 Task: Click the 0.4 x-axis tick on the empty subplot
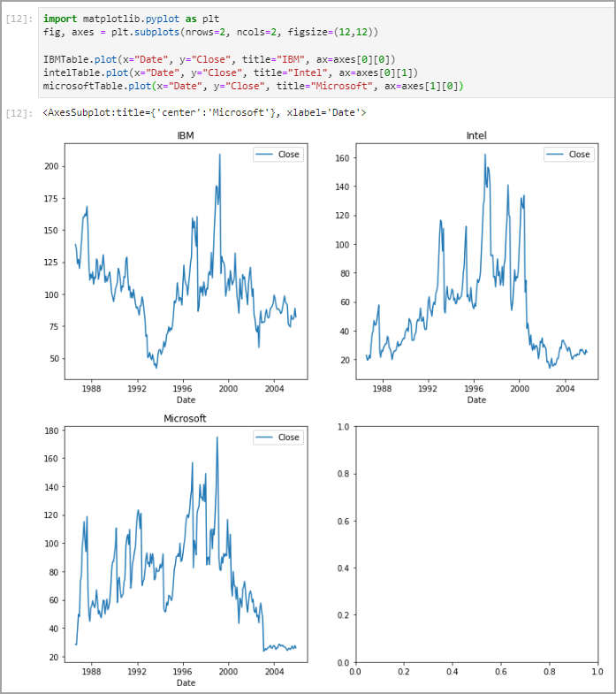pos(452,671)
